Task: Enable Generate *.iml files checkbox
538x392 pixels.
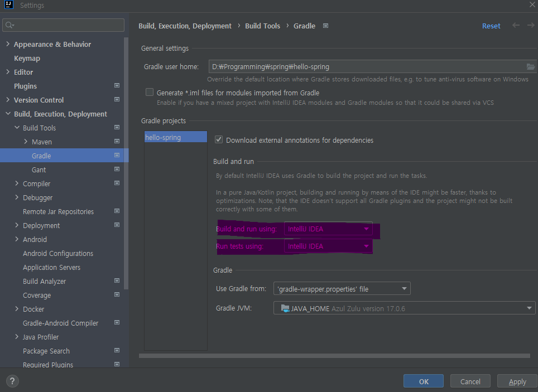Action: [x=149, y=92]
